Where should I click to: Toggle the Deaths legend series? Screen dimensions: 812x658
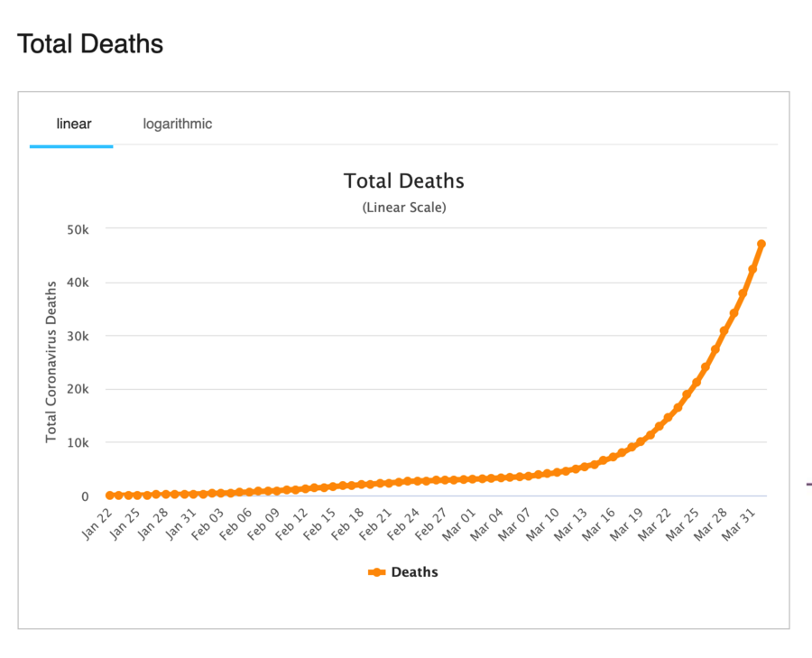tap(414, 572)
